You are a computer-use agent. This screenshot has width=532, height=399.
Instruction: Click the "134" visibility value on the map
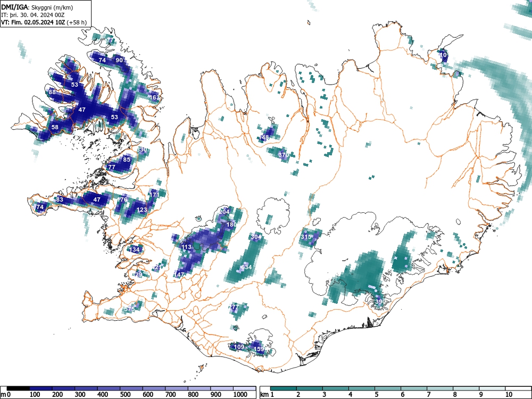[135, 250]
